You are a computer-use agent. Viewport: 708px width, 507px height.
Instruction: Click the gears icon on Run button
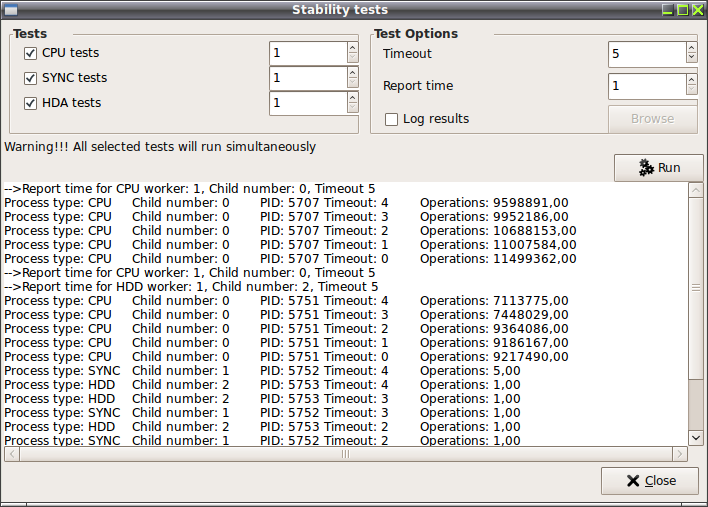tap(646, 167)
